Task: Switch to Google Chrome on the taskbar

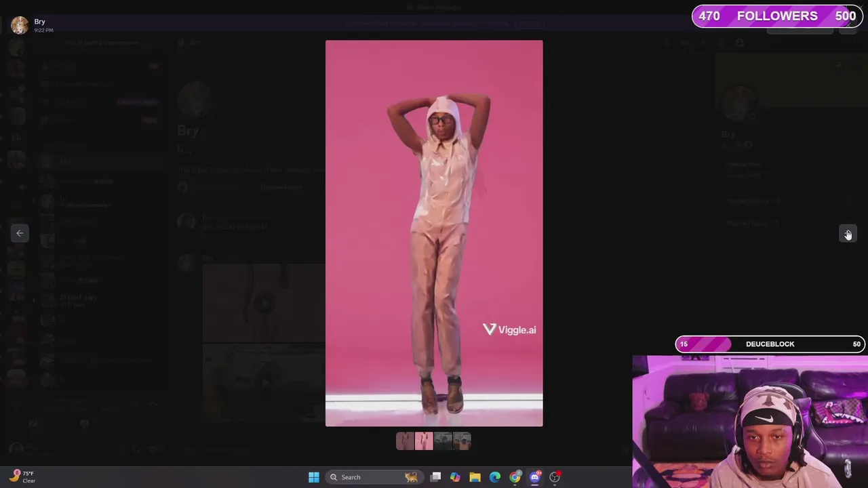Action: coord(515,477)
